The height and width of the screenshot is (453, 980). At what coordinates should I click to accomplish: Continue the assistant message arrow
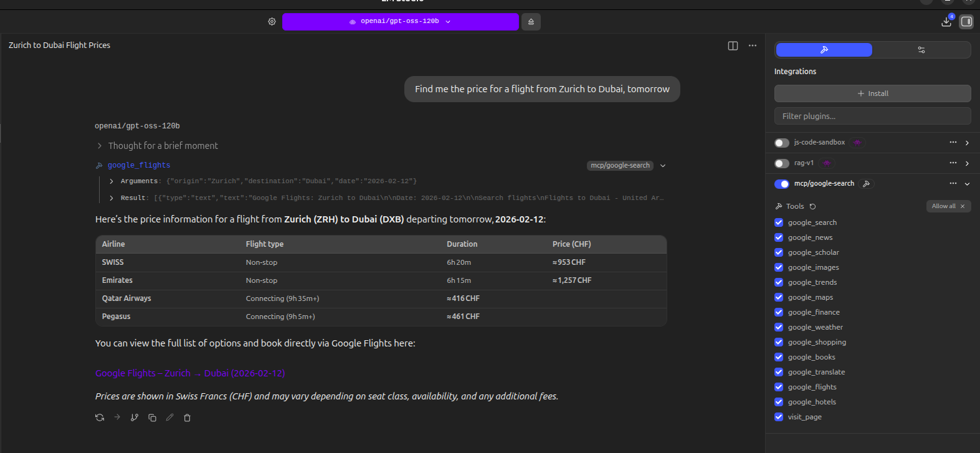point(117,417)
